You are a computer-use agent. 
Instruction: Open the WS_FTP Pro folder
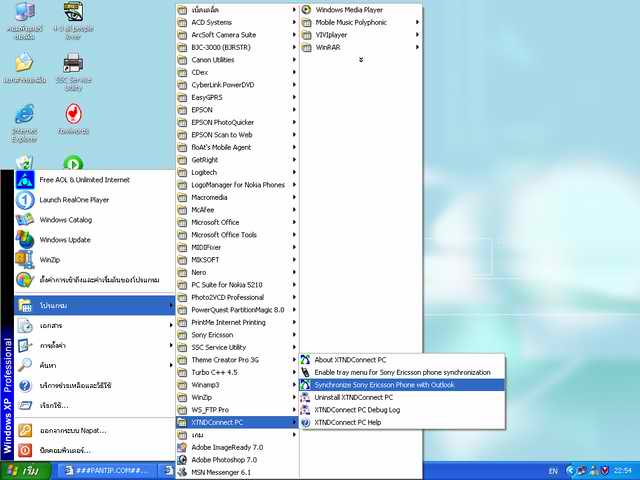click(237, 410)
